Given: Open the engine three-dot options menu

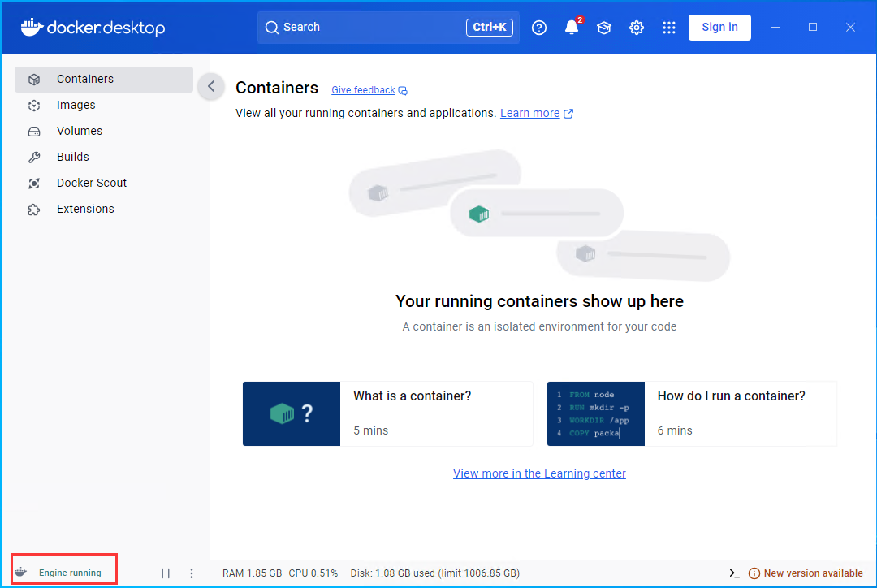Looking at the screenshot, I should coord(192,573).
